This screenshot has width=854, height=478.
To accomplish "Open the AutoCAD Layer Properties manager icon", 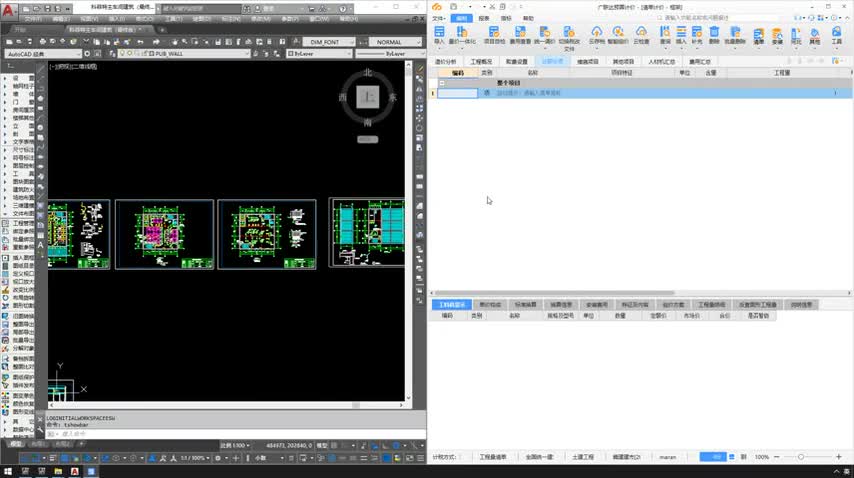I will tap(113, 53).
